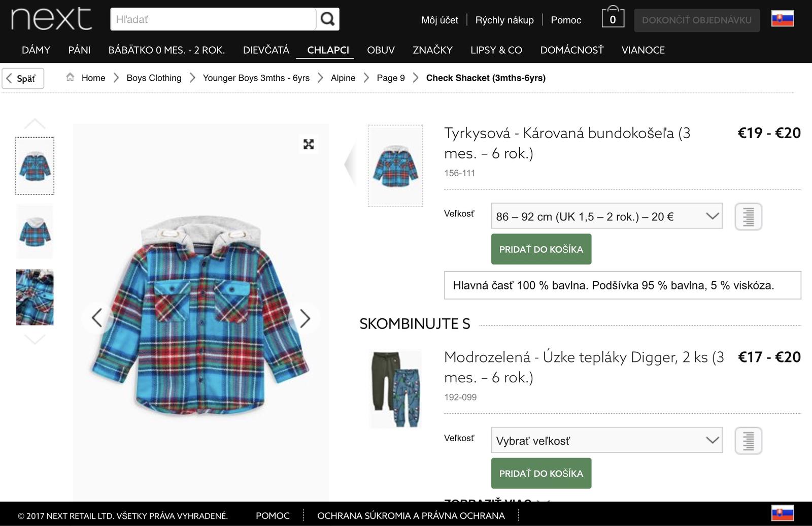
Task: Go back with Späť button
Action: 22,78
